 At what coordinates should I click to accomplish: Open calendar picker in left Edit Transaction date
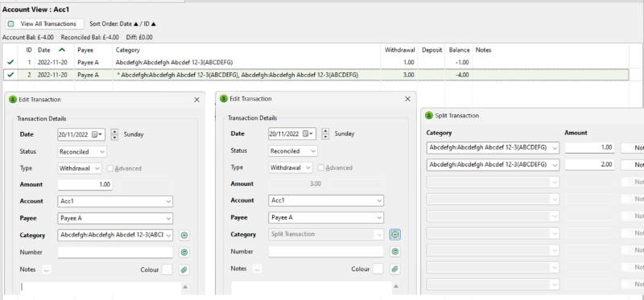pos(97,134)
